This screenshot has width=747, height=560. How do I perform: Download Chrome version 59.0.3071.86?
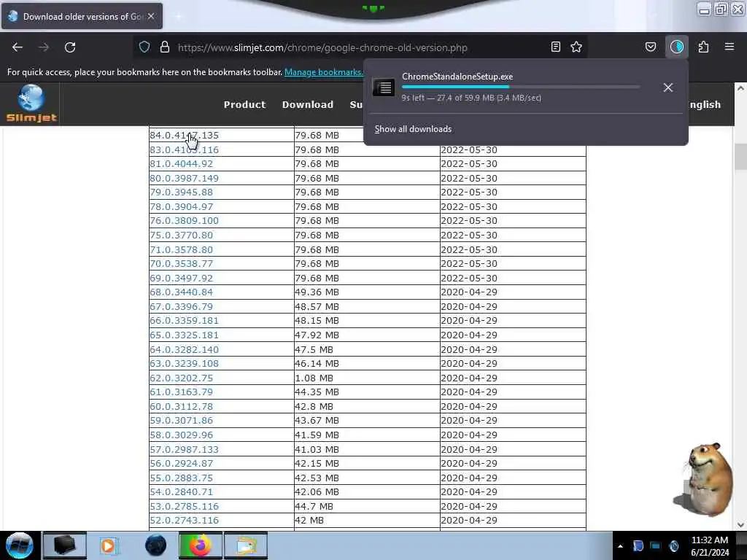(181, 421)
